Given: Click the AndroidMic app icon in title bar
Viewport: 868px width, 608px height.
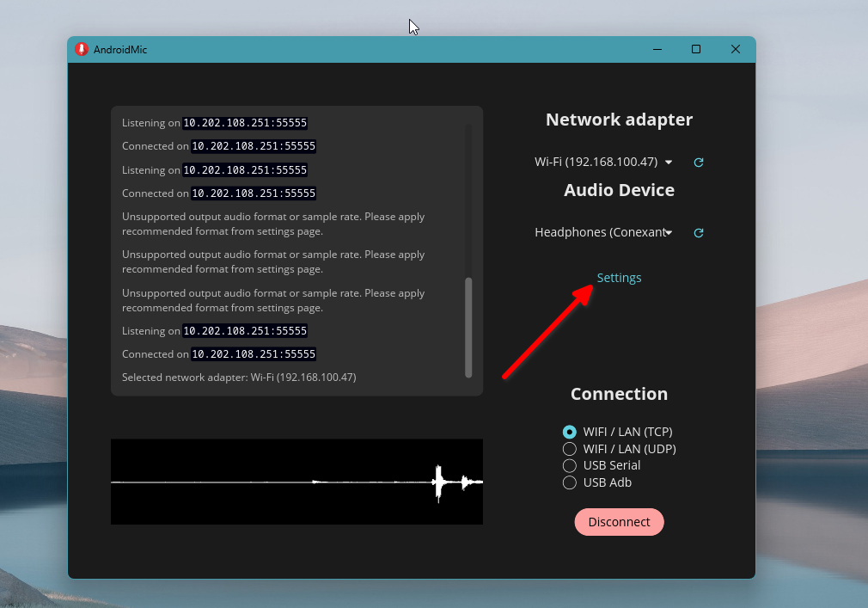Looking at the screenshot, I should click(83, 49).
